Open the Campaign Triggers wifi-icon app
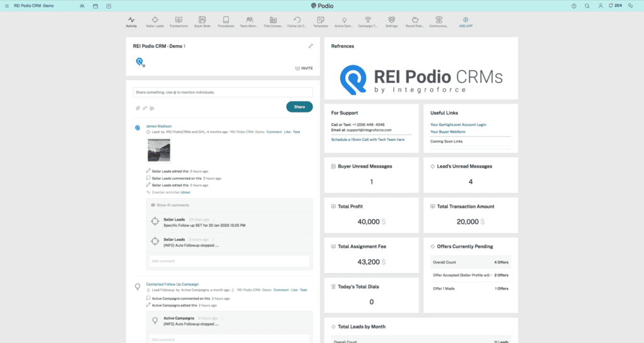Viewport: 644px width, 343px height. (x=367, y=22)
